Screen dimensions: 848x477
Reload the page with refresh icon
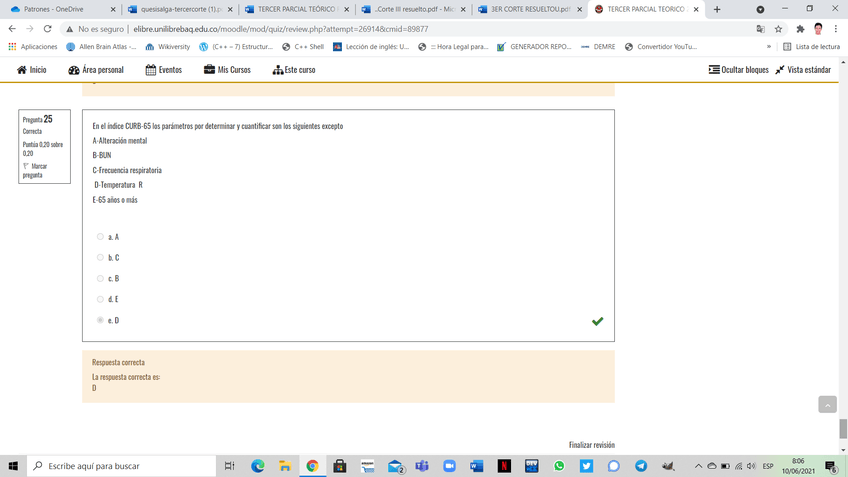(x=48, y=29)
